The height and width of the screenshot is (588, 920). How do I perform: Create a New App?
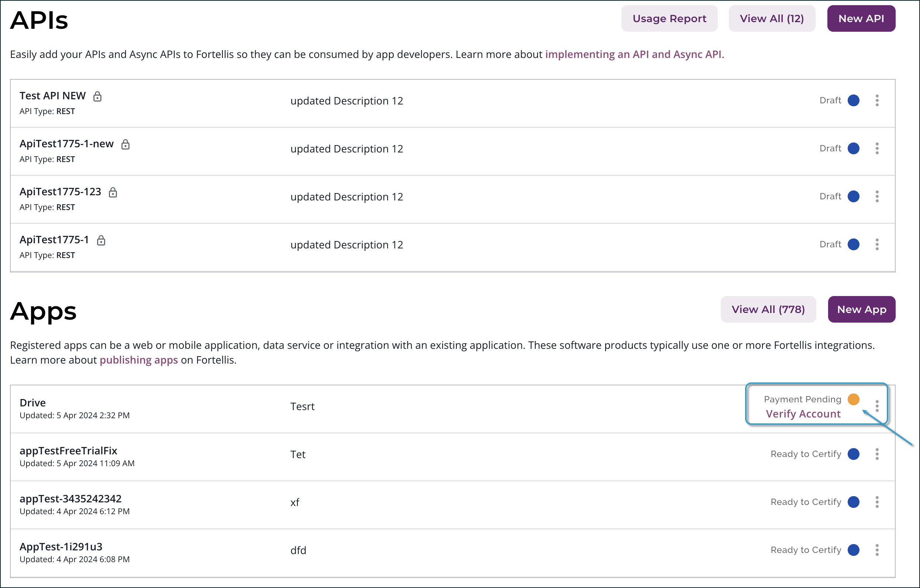tap(861, 309)
